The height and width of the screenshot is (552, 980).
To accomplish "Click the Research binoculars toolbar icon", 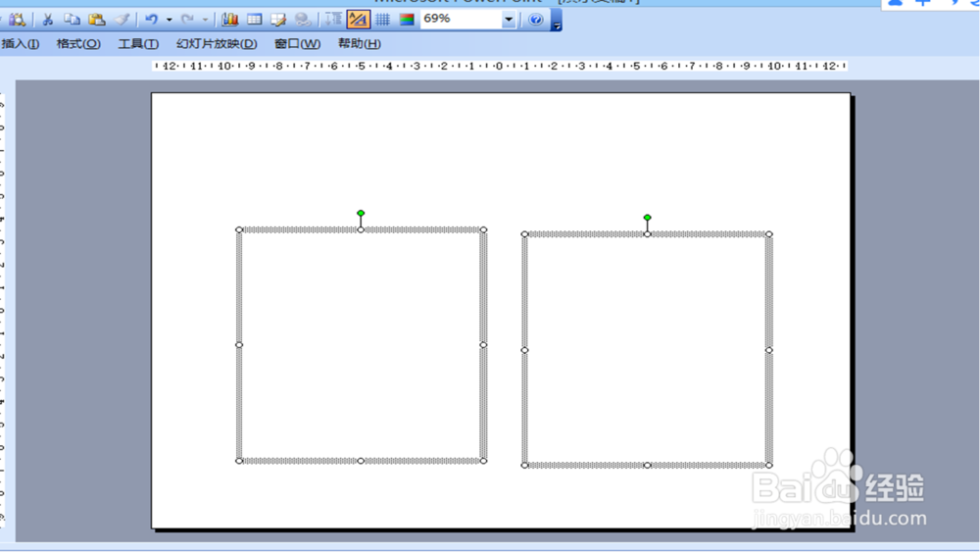I will pos(17,20).
